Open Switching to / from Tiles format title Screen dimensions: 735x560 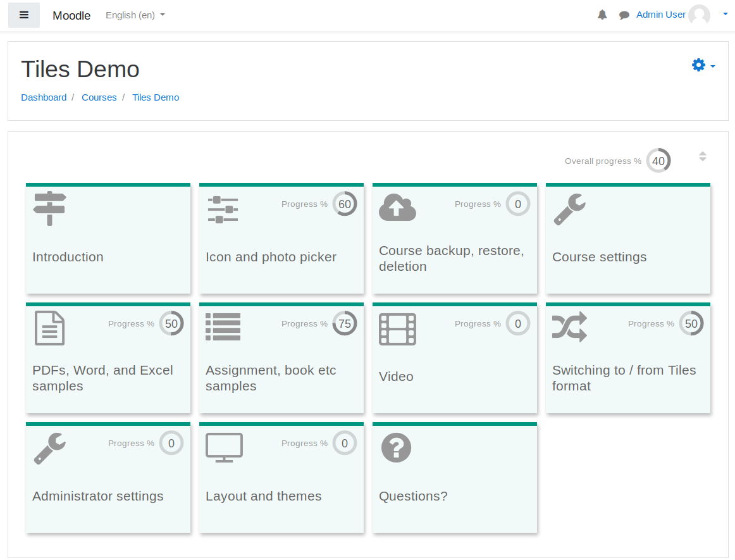(624, 378)
